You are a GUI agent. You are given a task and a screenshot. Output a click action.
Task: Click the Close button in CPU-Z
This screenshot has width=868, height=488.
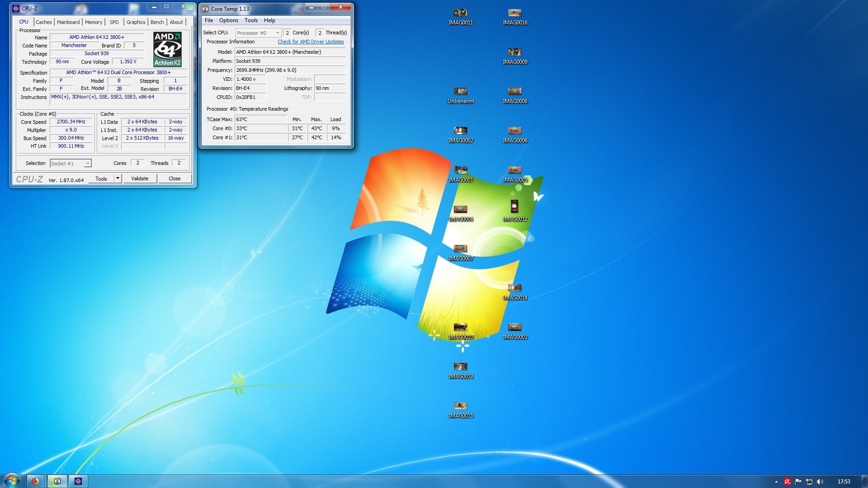(175, 179)
